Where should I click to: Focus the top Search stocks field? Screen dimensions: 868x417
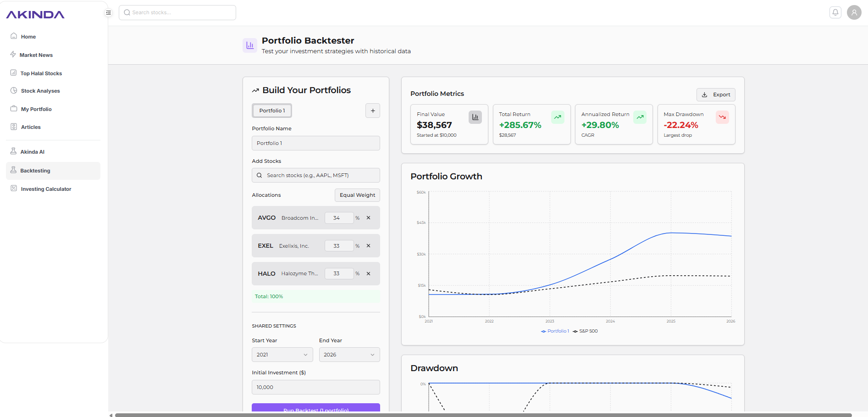[177, 13]
